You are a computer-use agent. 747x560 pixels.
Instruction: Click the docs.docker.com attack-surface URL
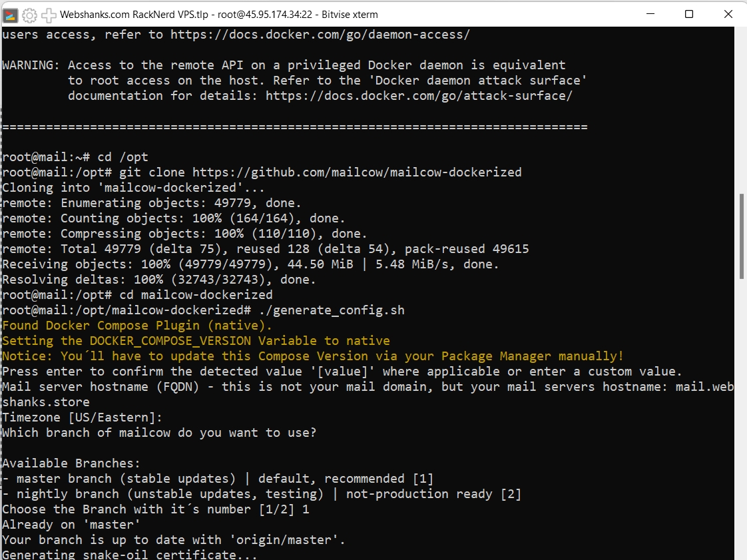419,96
